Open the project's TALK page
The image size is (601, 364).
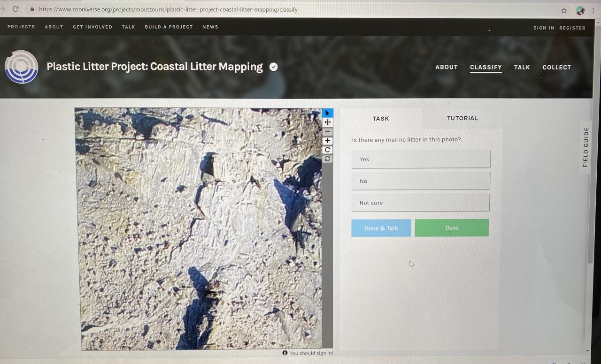pos(522,67)
